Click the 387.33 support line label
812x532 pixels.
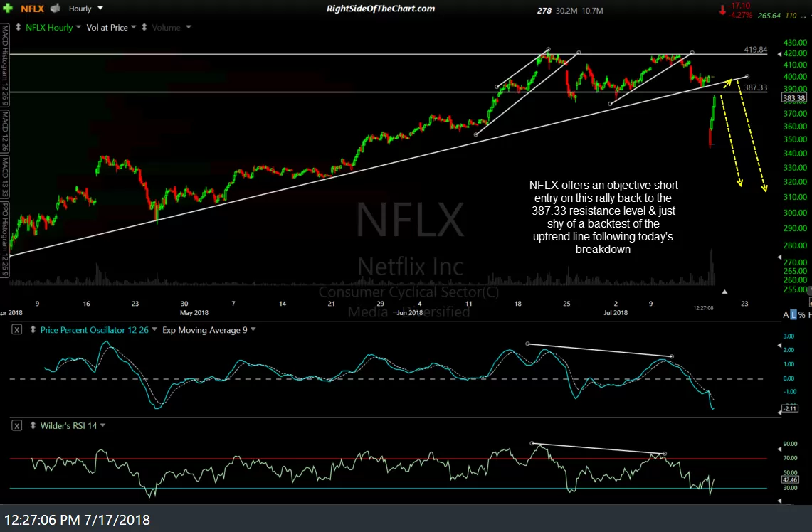(756, 87)
